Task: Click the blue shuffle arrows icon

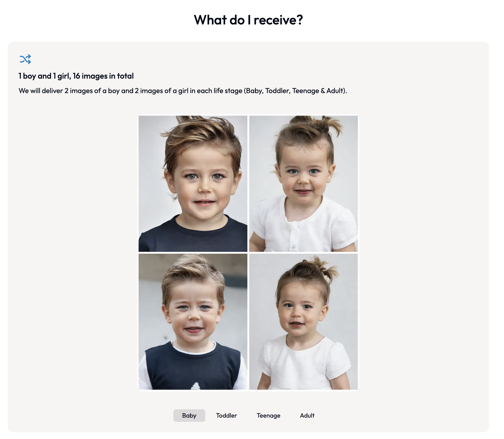Action: click(25, 59)
